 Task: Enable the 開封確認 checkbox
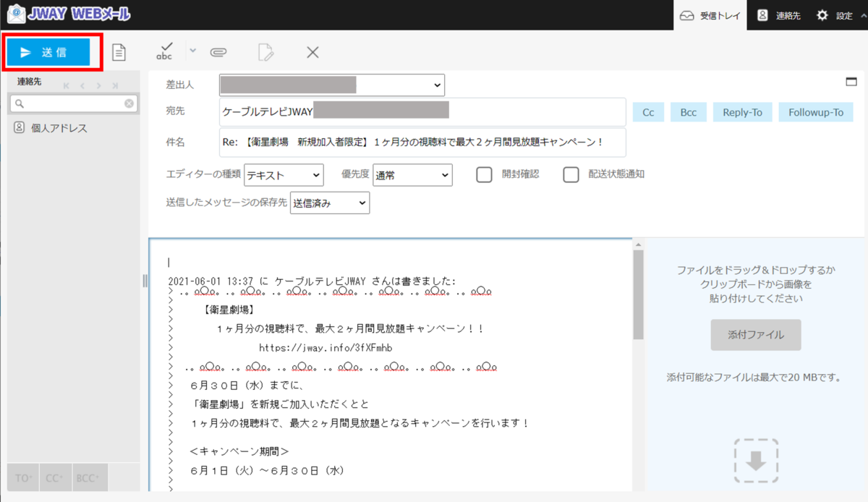click(485, 174)
